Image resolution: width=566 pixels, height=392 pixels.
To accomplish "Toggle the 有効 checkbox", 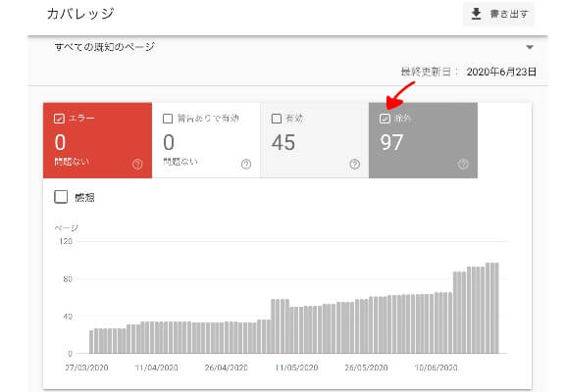I will point(277,119).
